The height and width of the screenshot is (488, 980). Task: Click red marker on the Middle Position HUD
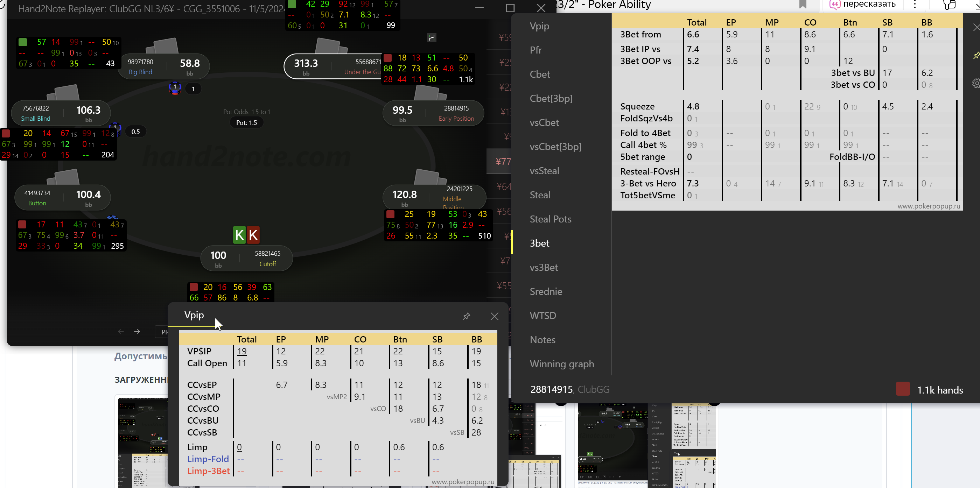[390, 214]
